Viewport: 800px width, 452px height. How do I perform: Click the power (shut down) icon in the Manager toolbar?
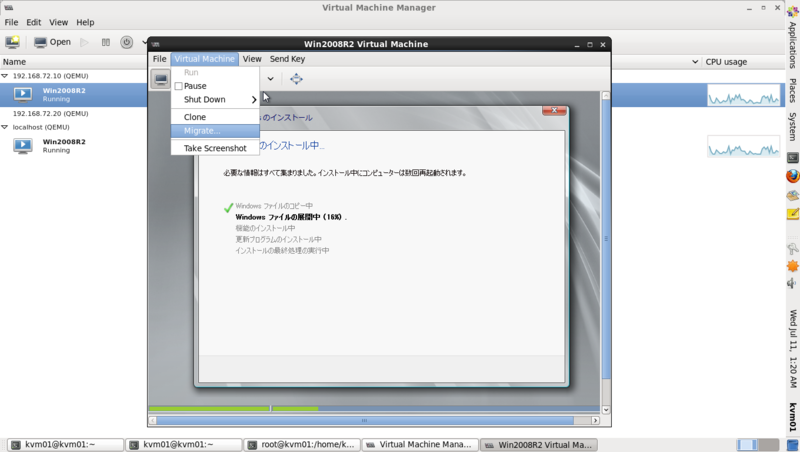[127, 42]
